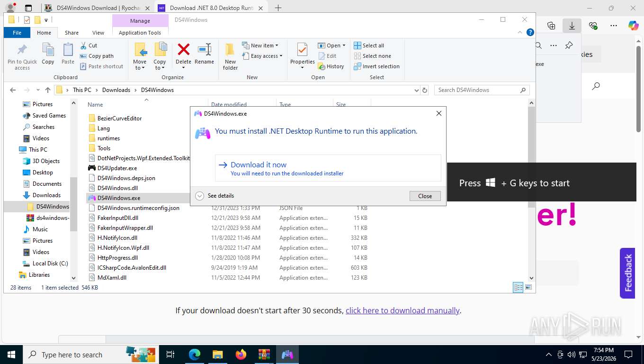Image resolution: width=644 pixels, height=364 pixels.
Task: Click the Help question mark icon
Action: (530, 33)
